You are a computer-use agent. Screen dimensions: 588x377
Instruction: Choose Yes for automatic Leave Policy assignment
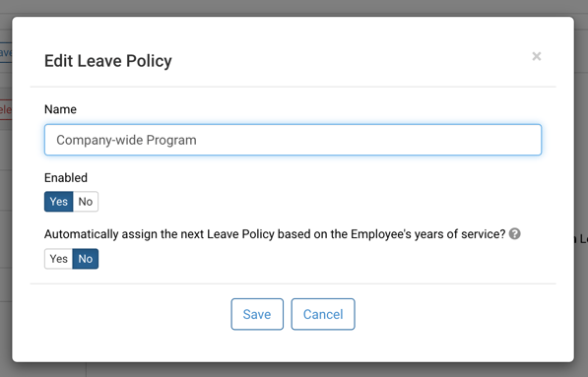(x=58, y=259)
